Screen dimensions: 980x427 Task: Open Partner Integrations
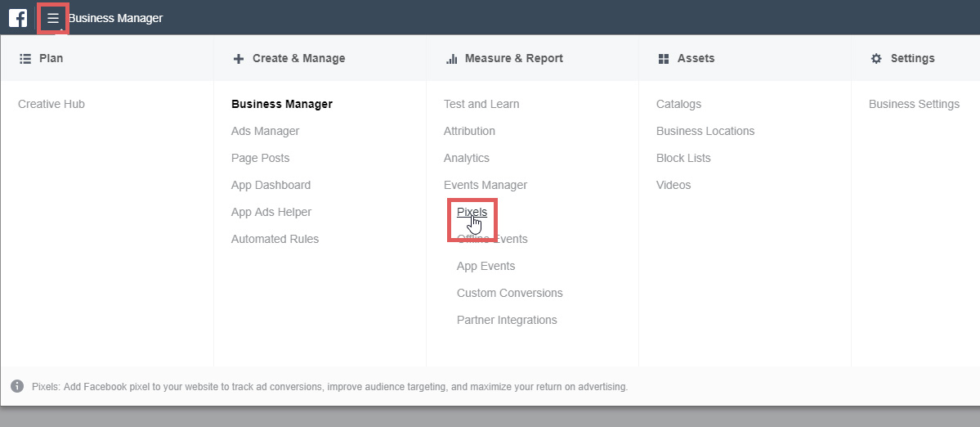point(507,320)
